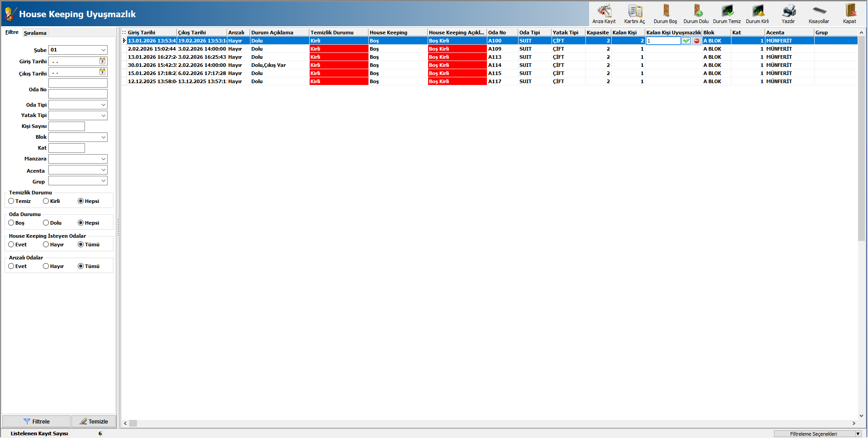Click the Durum Dolu toolbar icon
868x438 pixels.
696,13
